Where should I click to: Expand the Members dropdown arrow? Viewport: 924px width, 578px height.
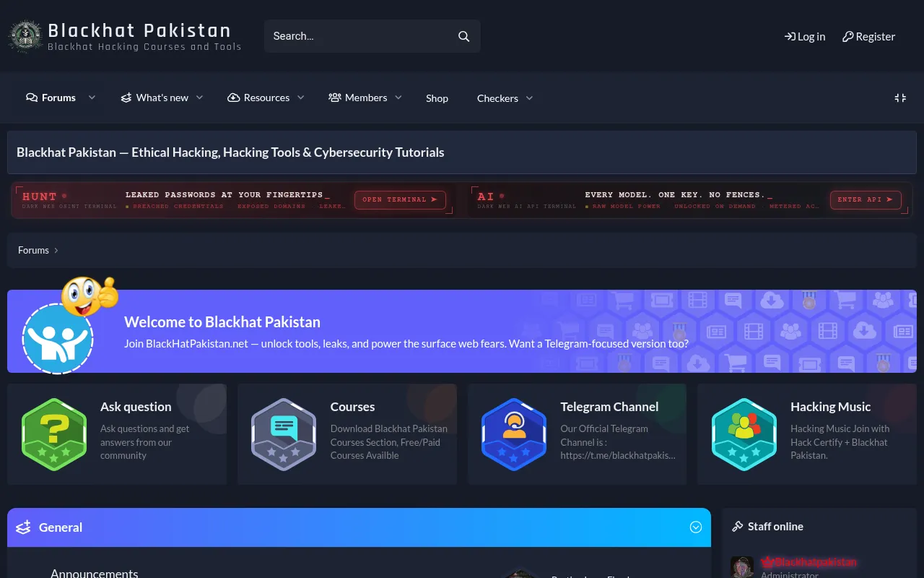point(398,98)
